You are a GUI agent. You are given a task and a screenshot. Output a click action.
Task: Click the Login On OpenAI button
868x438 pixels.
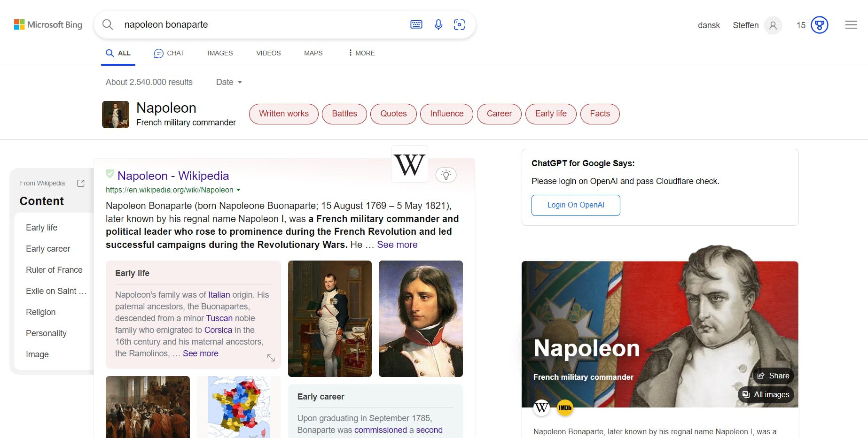point(576,205)
